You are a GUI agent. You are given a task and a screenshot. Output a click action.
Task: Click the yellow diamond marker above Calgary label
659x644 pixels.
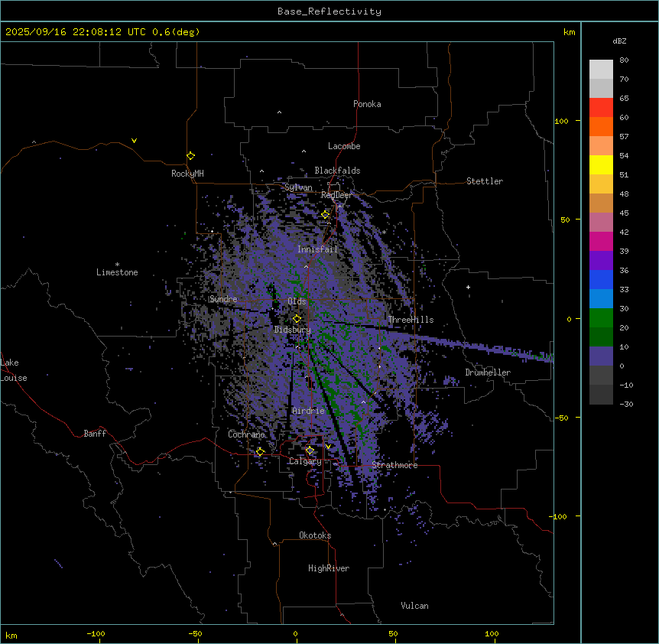point(310,450)
